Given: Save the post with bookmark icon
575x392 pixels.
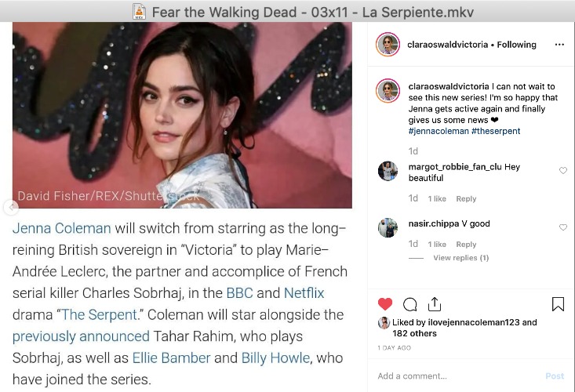Looking at the screenshot, I should coord(558,304).
